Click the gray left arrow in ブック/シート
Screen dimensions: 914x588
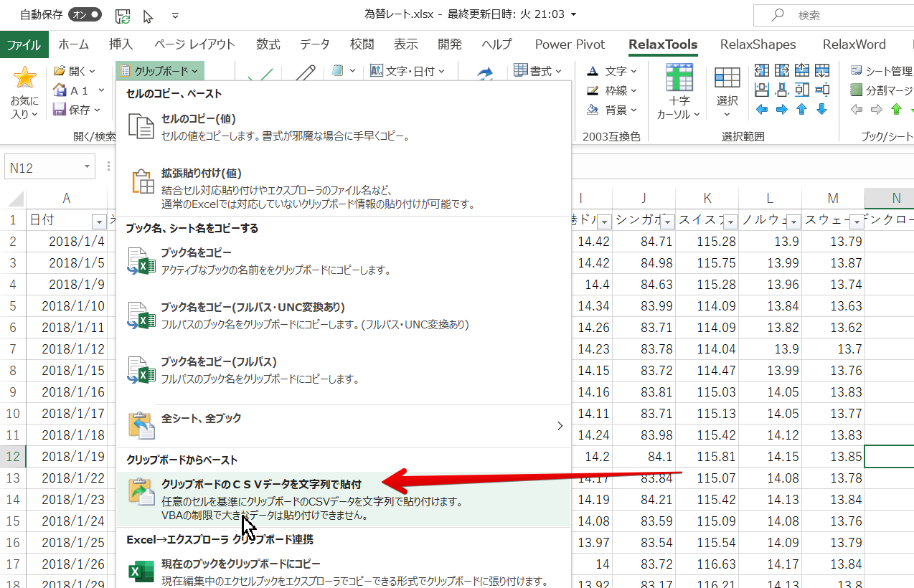tap(856, 110)
